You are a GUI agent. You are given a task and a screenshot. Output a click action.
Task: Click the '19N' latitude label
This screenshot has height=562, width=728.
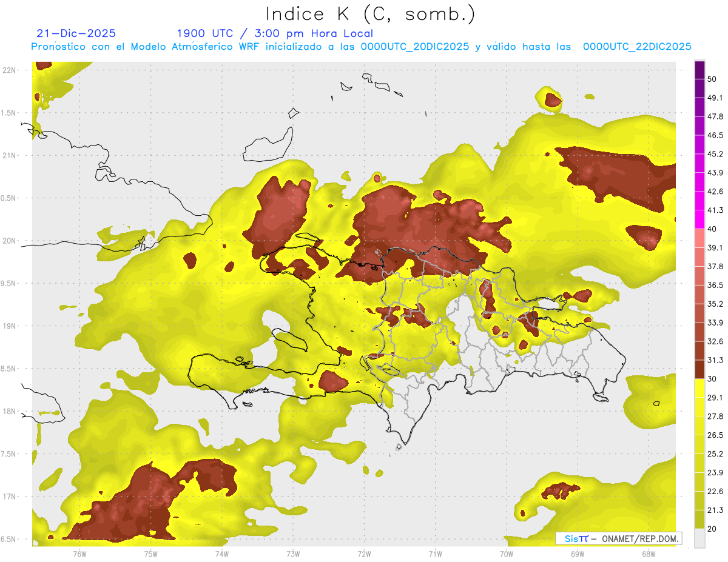click(x=9, y=326)
